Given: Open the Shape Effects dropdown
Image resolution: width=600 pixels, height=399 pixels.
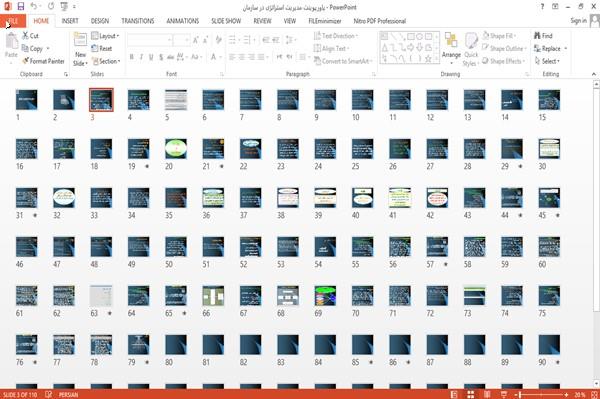Looking at the screenshot, I should click(x=503, y=61).
